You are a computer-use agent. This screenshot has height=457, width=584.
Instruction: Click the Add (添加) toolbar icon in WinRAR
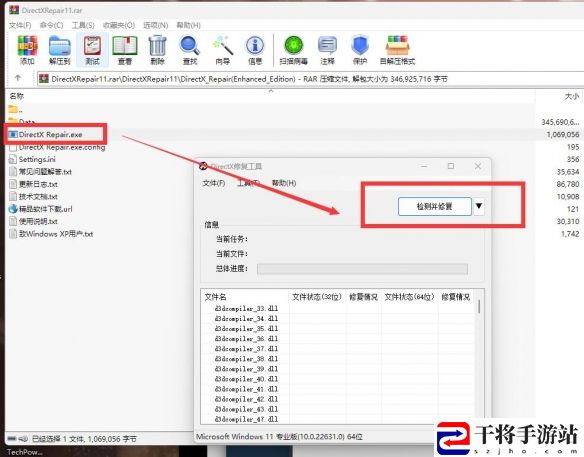click(x=27, y=50)
